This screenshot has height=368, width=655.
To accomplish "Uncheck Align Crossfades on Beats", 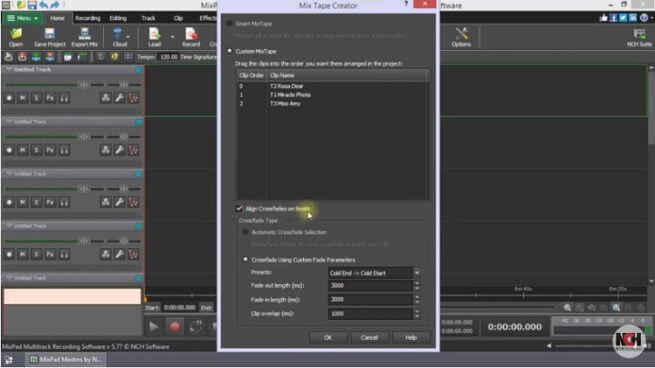I will [239, 208].
